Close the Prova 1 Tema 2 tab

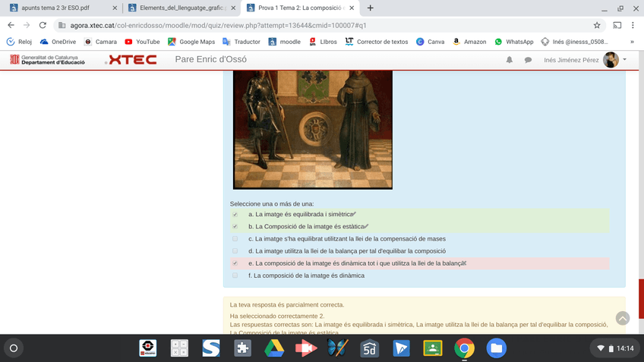[352, 8]
